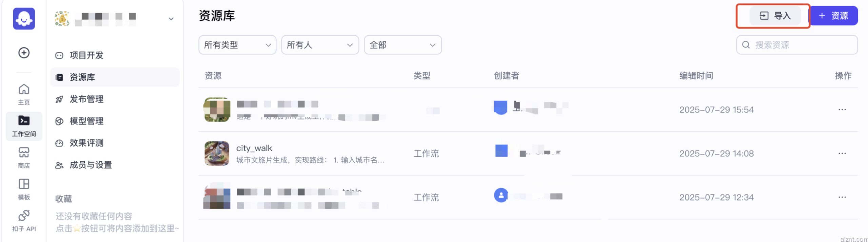
Task: Click the 搜索资源 search field
Action: point(797,44)
